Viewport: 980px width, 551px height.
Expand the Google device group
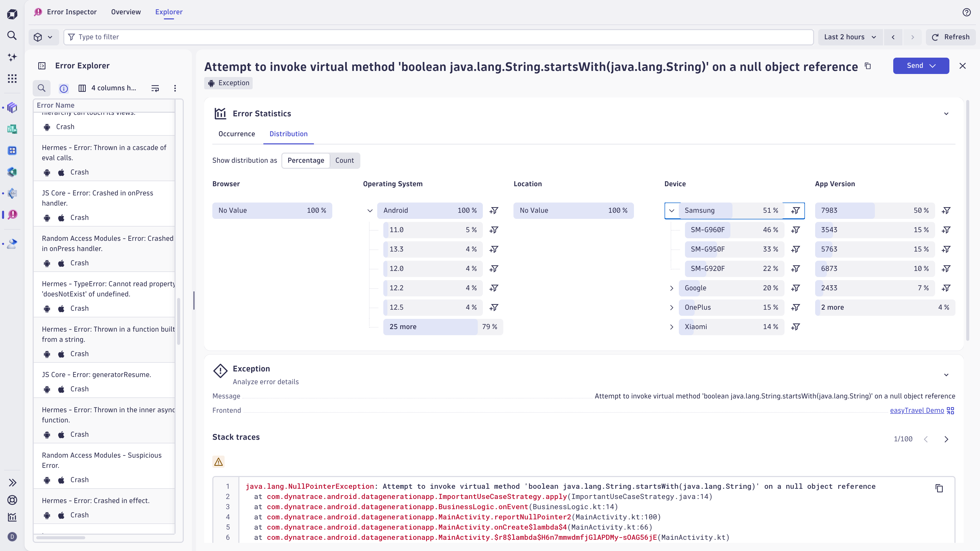671,288
